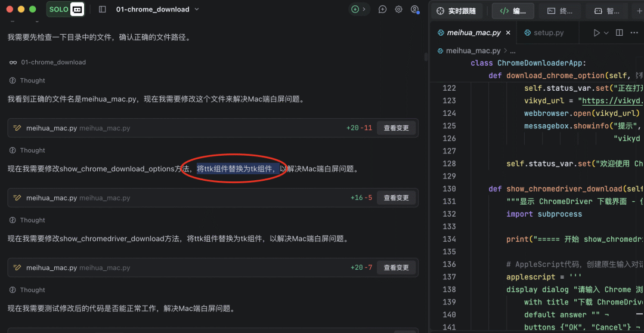
Task: Expand Thought above show_chrome_download_options message
Action: pos(27,150)
